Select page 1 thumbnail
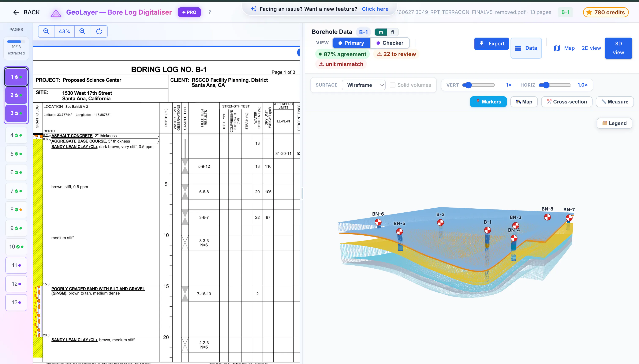The height and width of the screenshot is (364, 639). tap(16, 77)
